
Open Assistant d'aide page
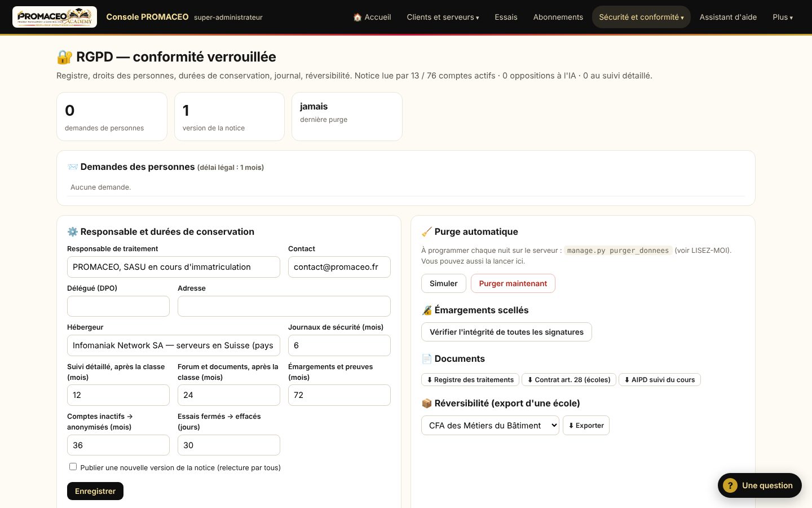pyautogui.click(x=728, y=17)
